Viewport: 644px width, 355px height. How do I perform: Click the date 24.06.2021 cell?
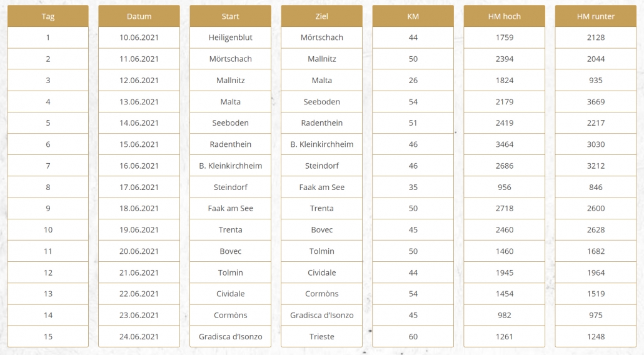[x=139, y=336]
